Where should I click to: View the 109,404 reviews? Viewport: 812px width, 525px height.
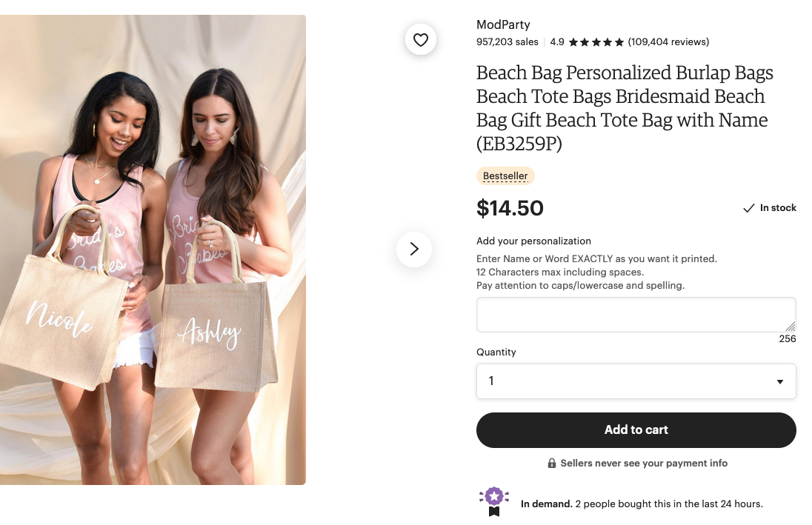[x=668, y=42]
